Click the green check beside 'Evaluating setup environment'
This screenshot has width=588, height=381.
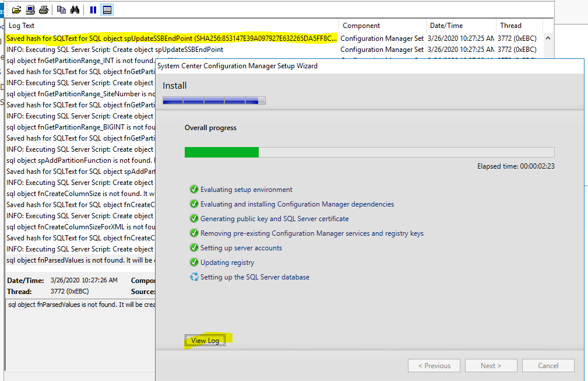pyautogui.click(x=194, y=189)
